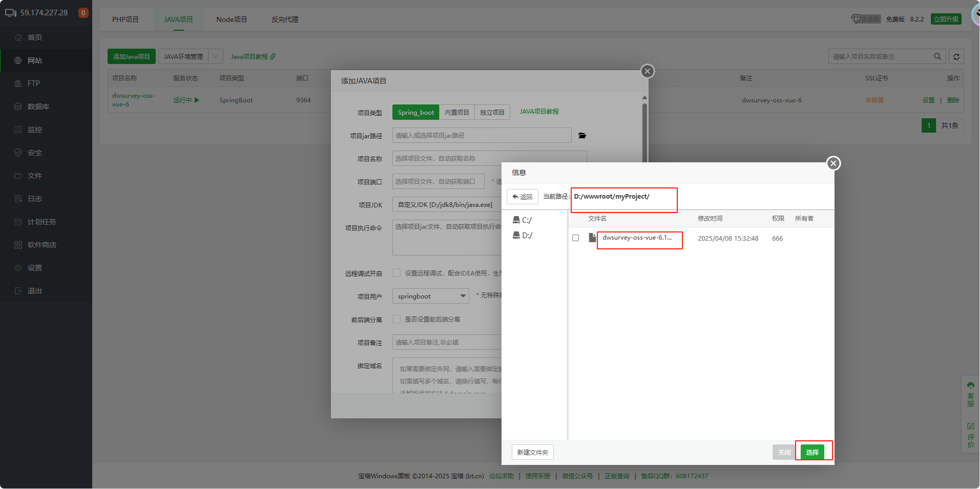
Task: Switch to the PHP项目 tab
Action: coord(126,19)
